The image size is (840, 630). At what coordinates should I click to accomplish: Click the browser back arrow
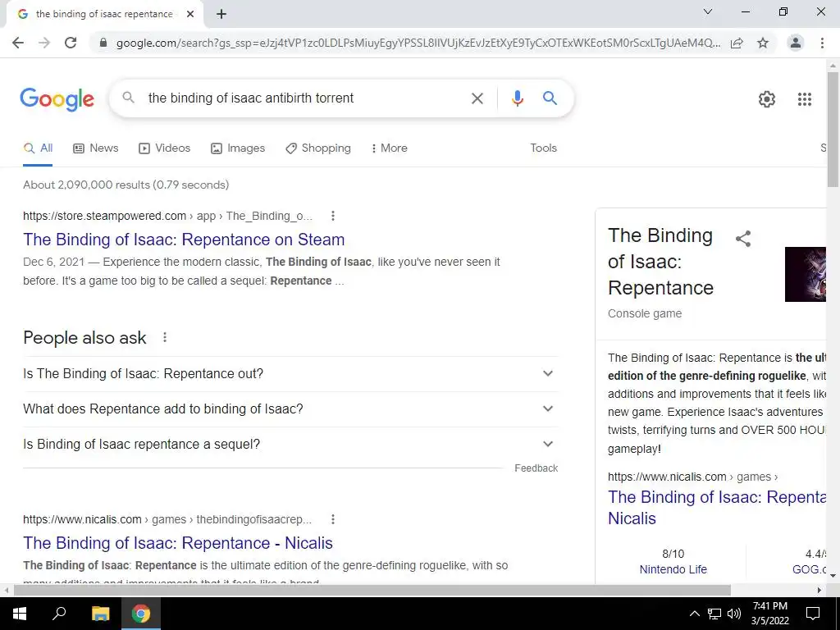tap(18, 43)
